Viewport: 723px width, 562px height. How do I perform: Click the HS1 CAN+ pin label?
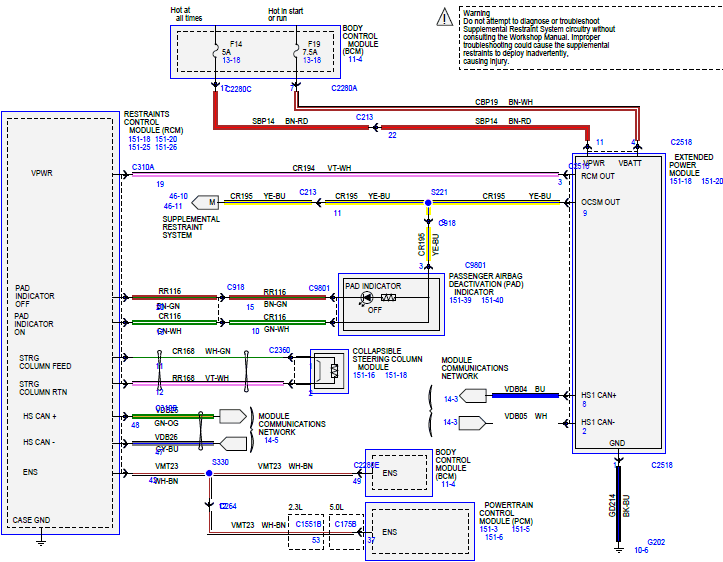(599, 395)
